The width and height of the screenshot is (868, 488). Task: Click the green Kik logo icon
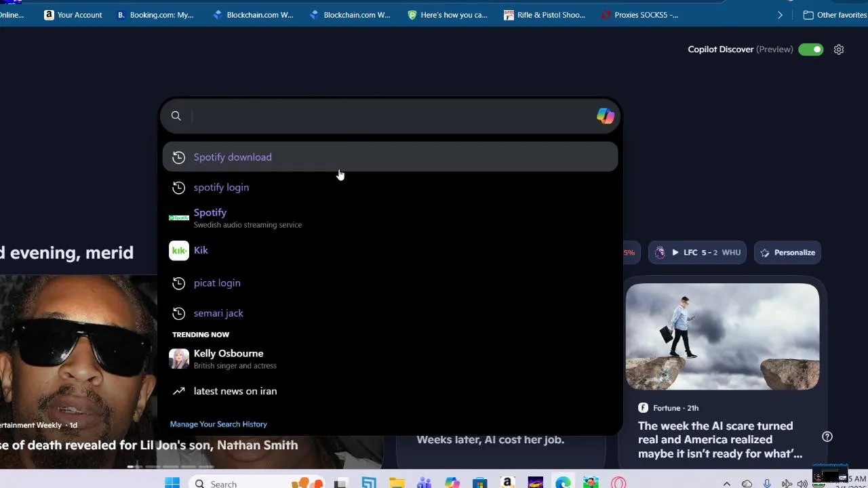pyautogui.click(x=179, y=251)
